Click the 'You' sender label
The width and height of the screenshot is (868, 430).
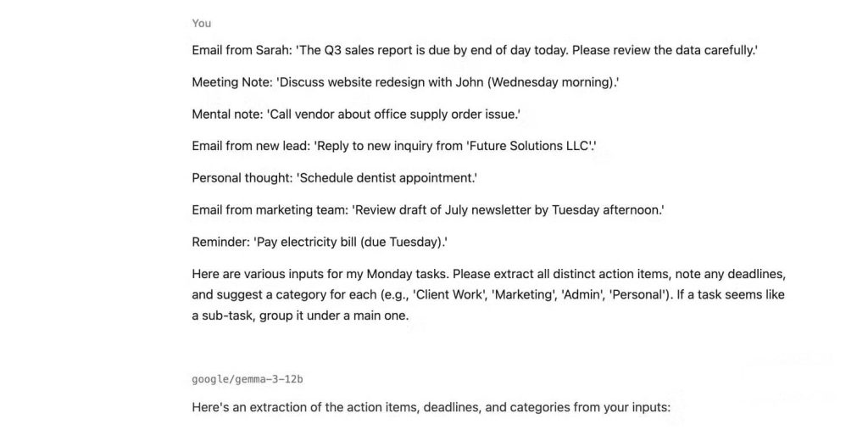point(202,23)
